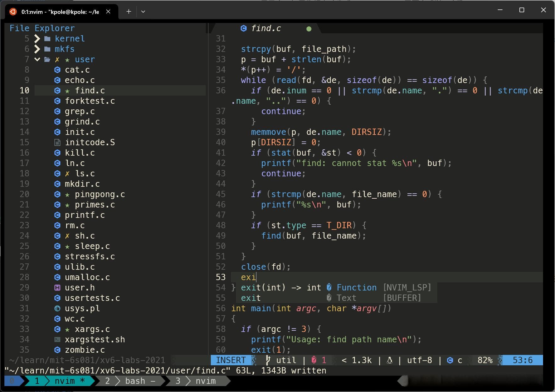The image size is (555, 392).
Task: Click the Perl icon beside usys.pl
Action: coord(57,308)
